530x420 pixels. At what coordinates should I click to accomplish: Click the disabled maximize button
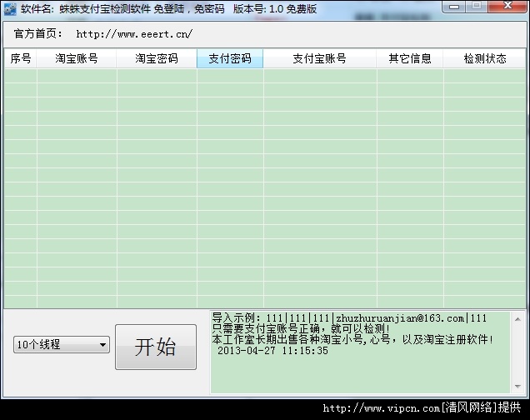tap(477, 6)
